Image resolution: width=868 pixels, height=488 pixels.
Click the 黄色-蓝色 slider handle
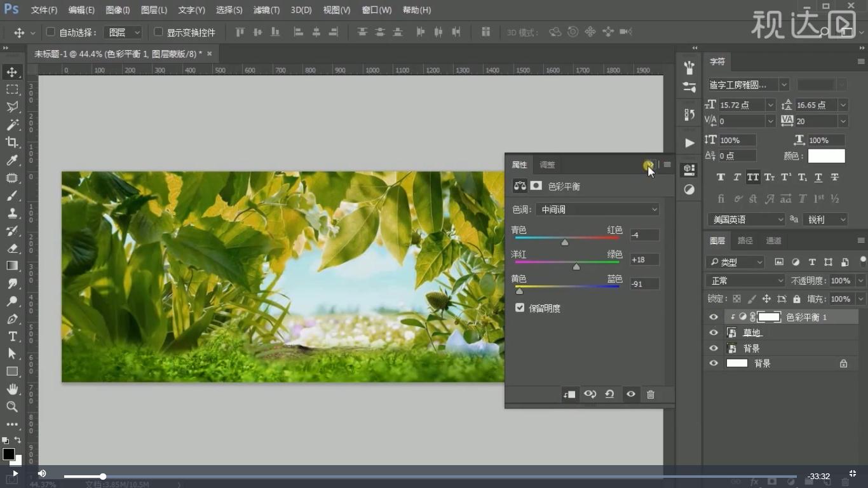(519, 291)
